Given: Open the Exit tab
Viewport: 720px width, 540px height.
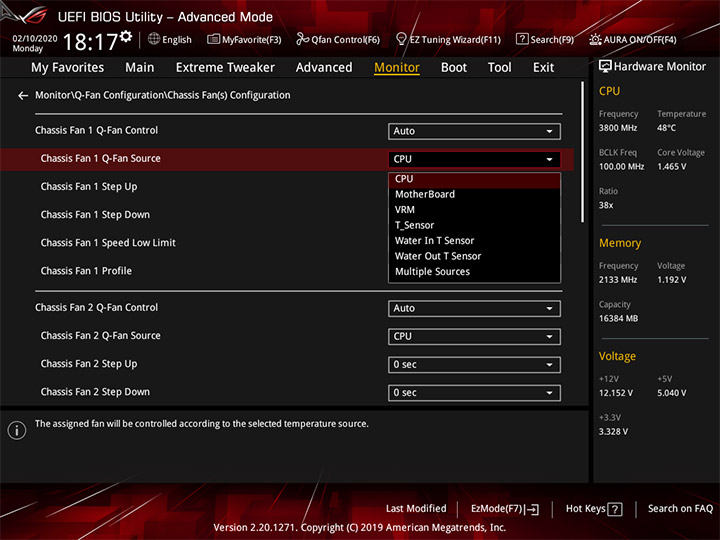Looking at the screenshot, I should click(543, 68).
